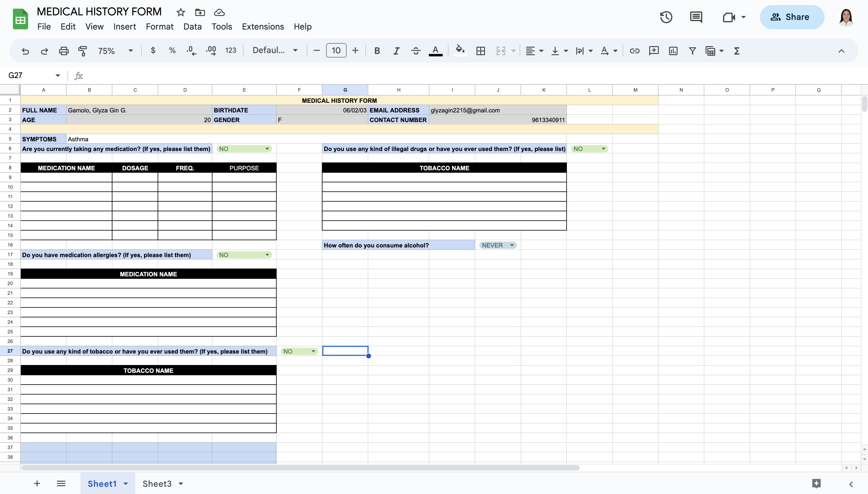This screenshot has width=868, height=494.
Task: Click the insert link icon
Action: tap(634, 51)
